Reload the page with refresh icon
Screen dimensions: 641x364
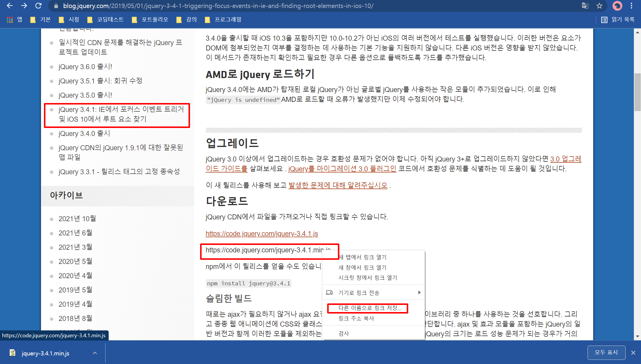[x=38, y=6]
